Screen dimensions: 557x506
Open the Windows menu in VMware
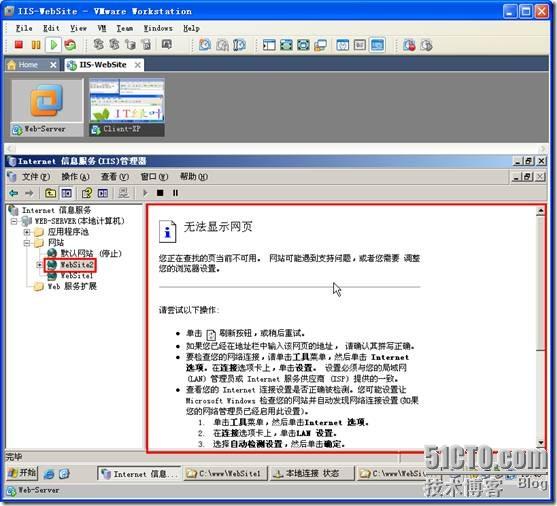point(158,28)
